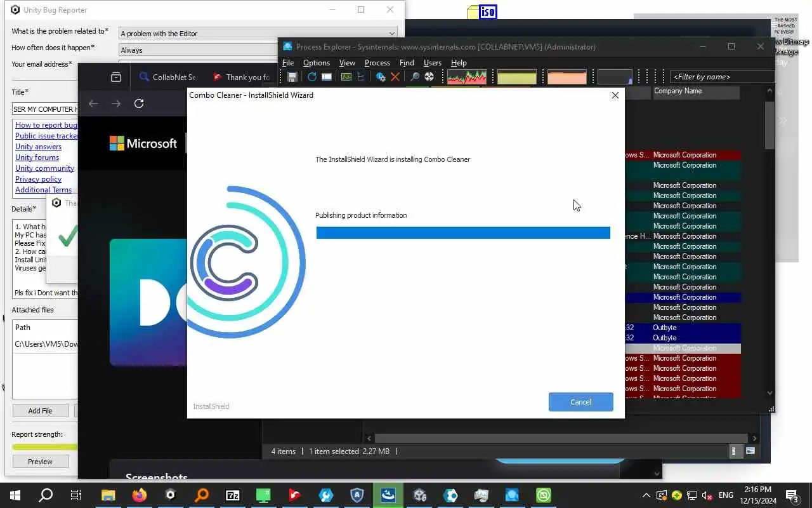The height and width of the screenshot is (508, 812).
Task: Click the Report strength bar
Action: click(x=45, y=447)
